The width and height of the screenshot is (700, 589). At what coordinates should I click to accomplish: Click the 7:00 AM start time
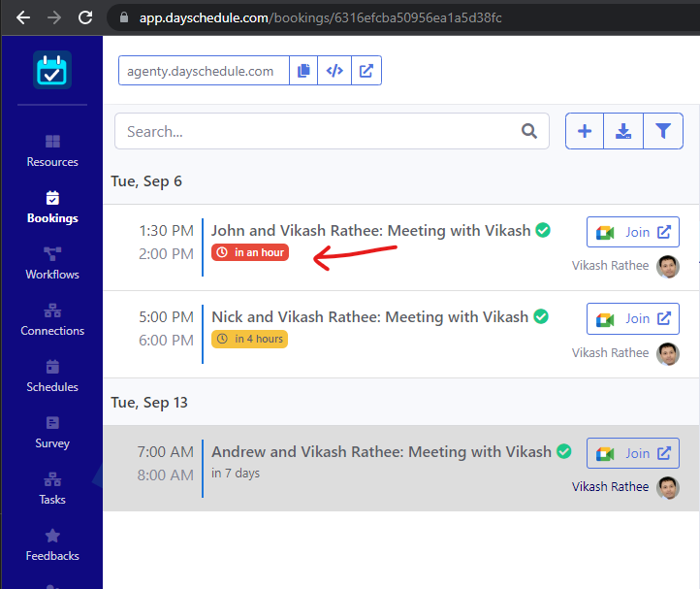pos(166,452)
